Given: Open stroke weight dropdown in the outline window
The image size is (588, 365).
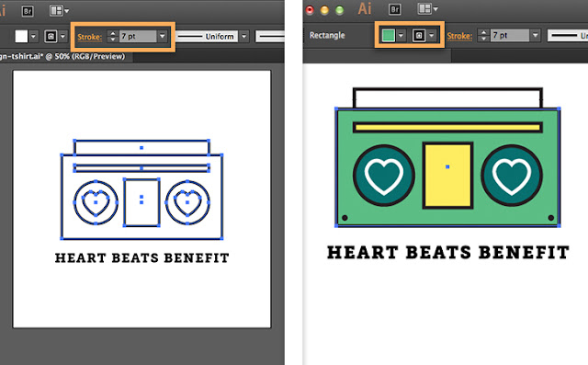Looking at the screenshot, I should (x=162, y=37).
